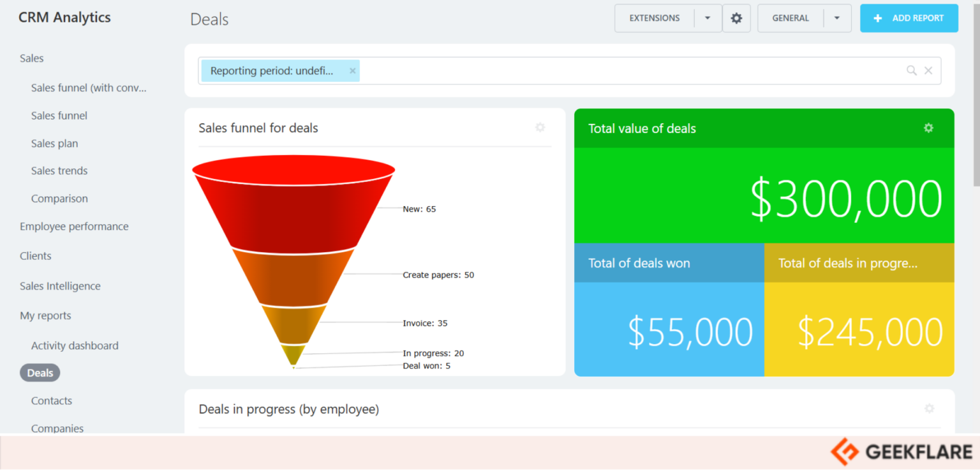Open Sales Intelligence section
980x470 pixels.
click(x=60, y=286)
